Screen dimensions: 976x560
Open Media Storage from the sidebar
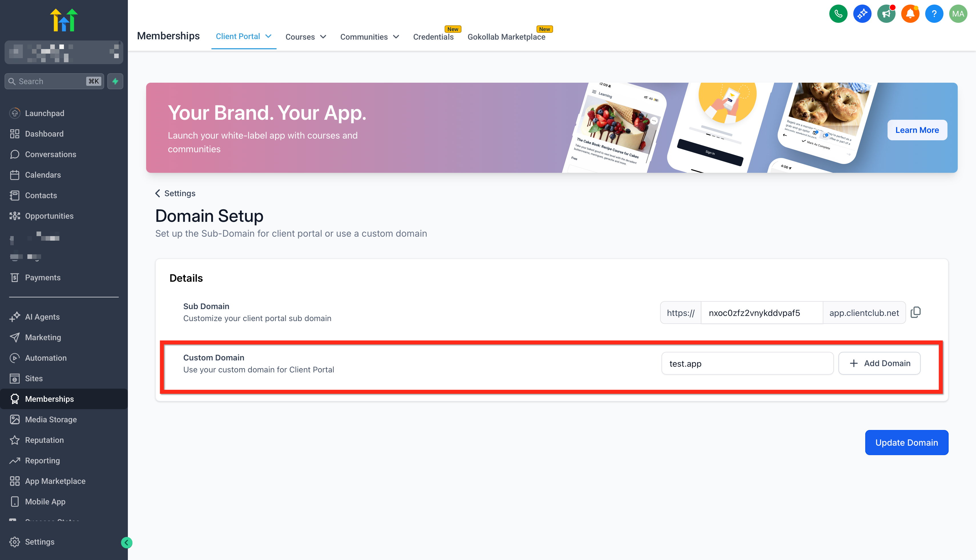point(51,419)
